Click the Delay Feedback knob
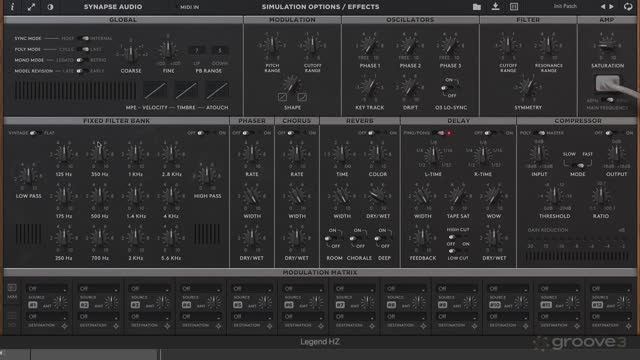The width and height of the screenshot is (640, 360). [x=422, y=238]
